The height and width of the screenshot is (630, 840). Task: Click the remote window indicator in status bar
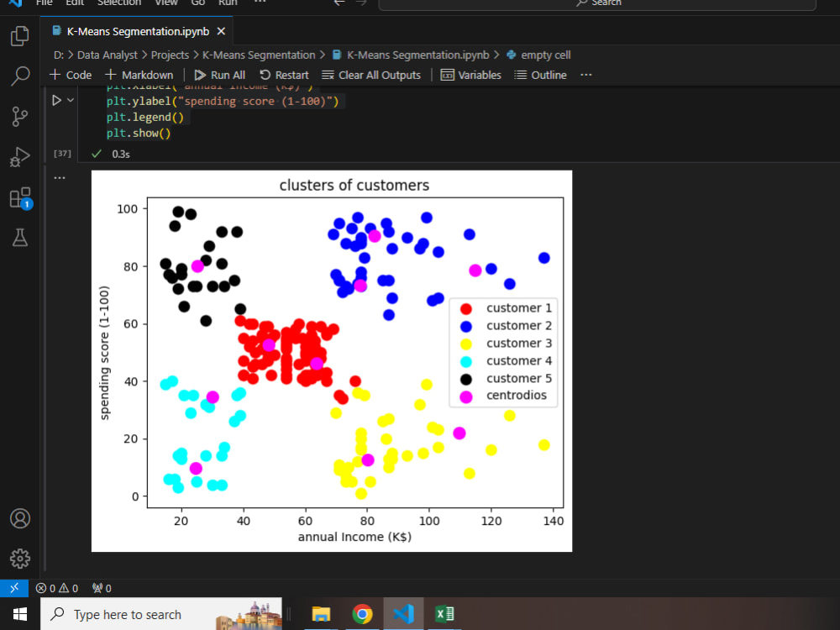pos(14,588)
